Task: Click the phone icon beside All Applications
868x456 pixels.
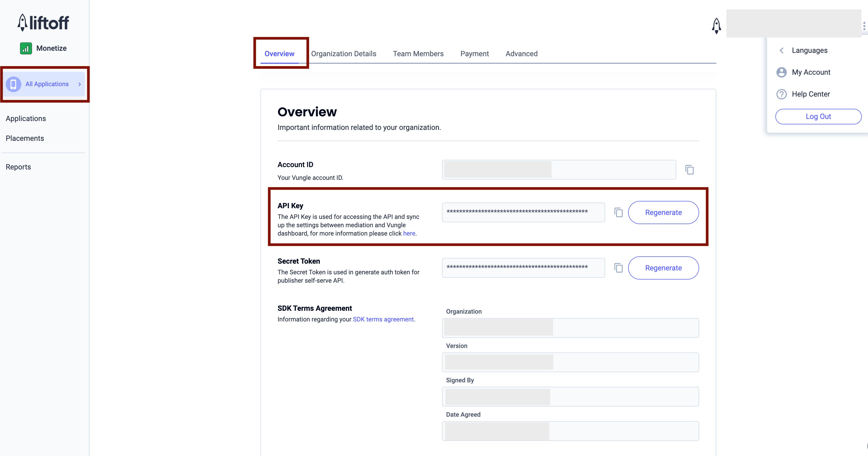Action: click(14, 84)
